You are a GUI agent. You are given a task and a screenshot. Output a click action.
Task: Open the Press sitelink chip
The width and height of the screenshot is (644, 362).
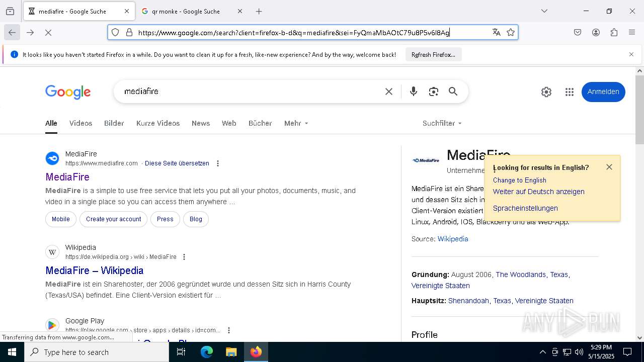165,219
